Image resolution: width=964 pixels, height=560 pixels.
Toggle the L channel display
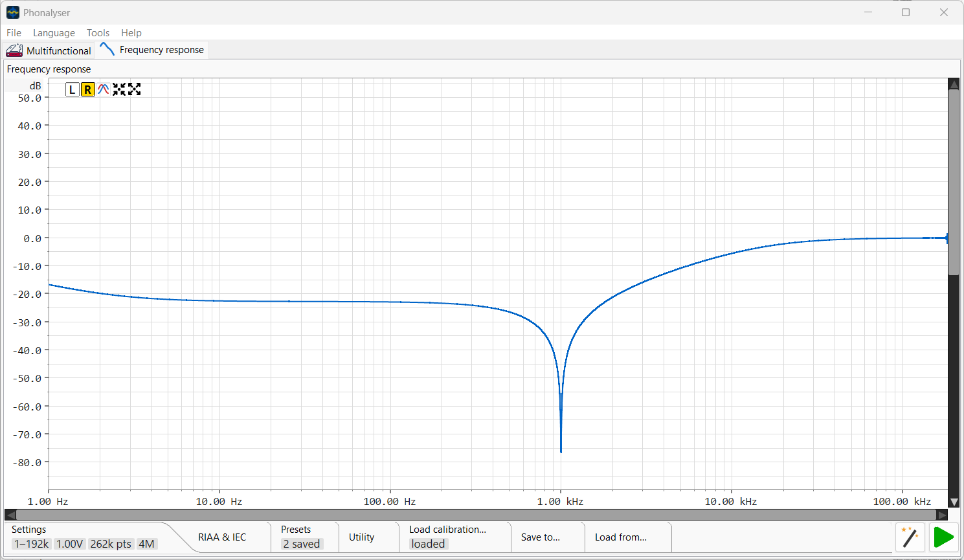(x=72, y=89)
